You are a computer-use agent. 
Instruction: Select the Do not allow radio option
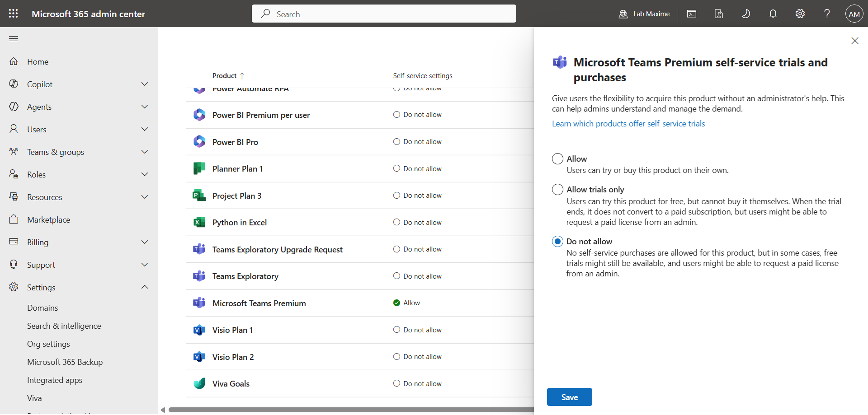557,241
